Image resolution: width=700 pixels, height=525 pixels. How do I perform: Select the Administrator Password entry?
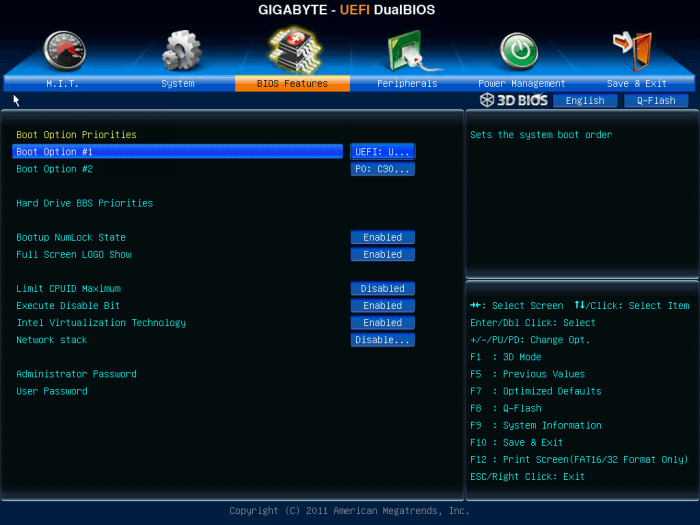pos(76,374)
